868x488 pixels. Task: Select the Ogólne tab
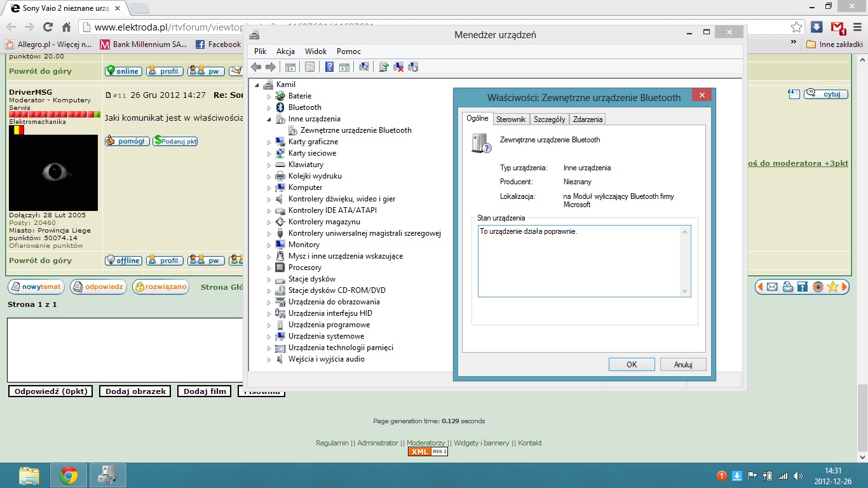(477, 118)
